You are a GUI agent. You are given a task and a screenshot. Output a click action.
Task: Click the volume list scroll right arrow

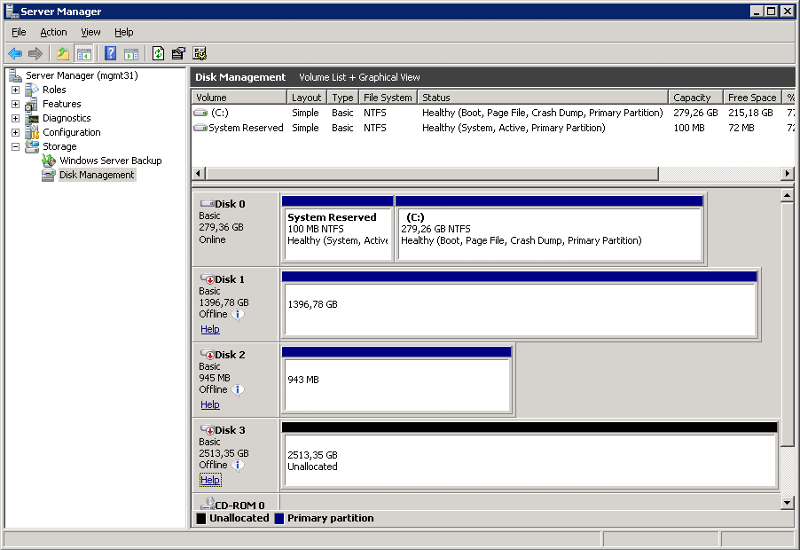coord(788,173)
